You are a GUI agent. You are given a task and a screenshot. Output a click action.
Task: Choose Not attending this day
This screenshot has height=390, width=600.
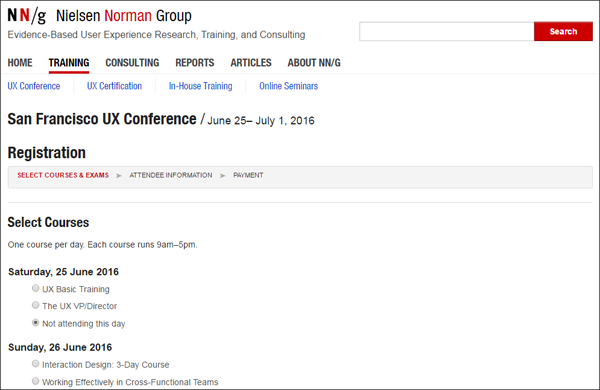(36, 323)
